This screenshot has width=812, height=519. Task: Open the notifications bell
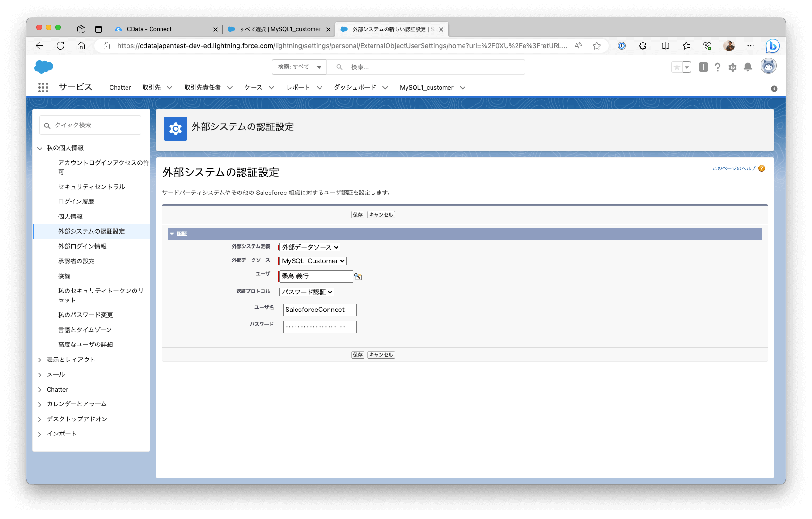click(x=748, y=67)
